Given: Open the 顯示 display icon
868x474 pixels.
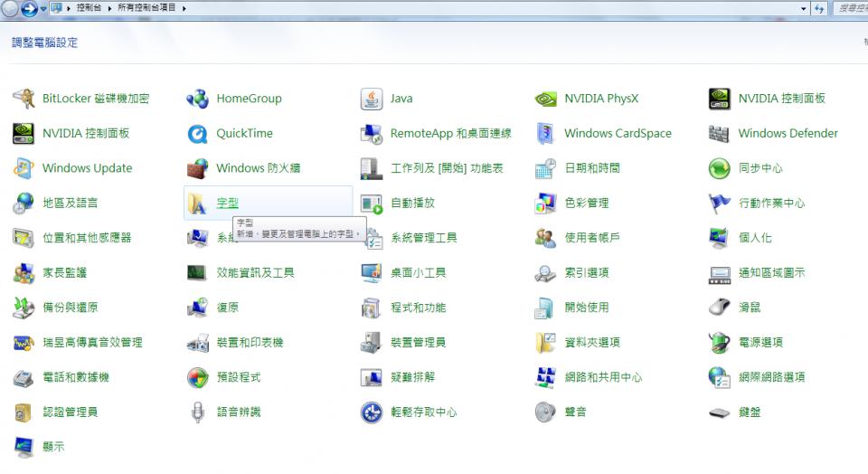Looking at the screenshot, I should coord(24,447).
